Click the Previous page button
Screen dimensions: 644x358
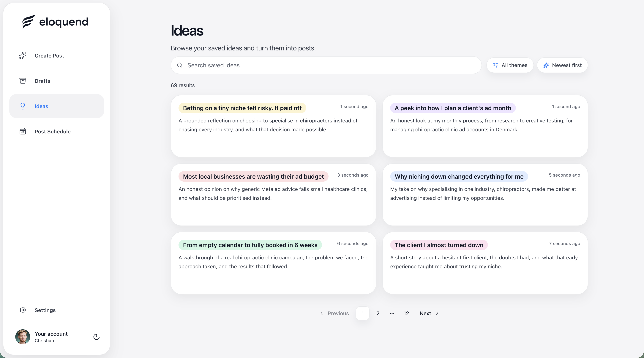[x=334, y=313]
